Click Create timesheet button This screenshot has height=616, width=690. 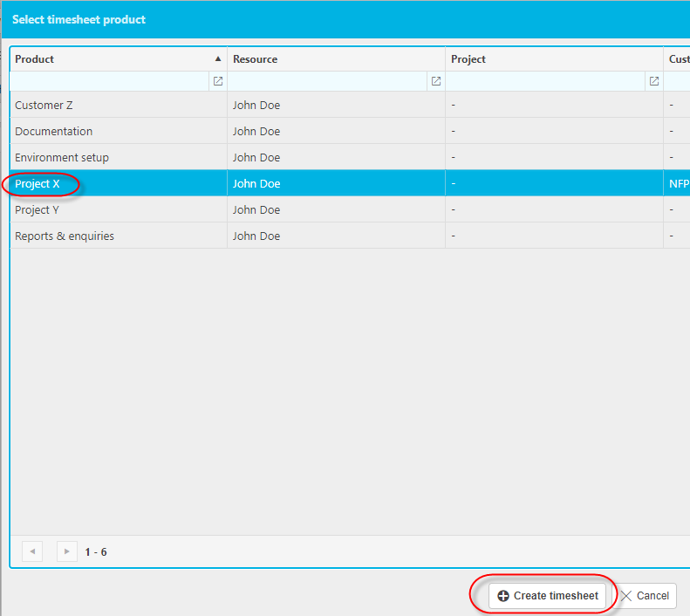pos(547,596)
